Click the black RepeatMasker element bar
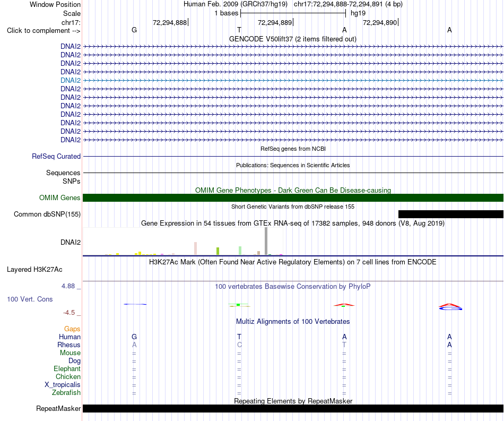 293,408
